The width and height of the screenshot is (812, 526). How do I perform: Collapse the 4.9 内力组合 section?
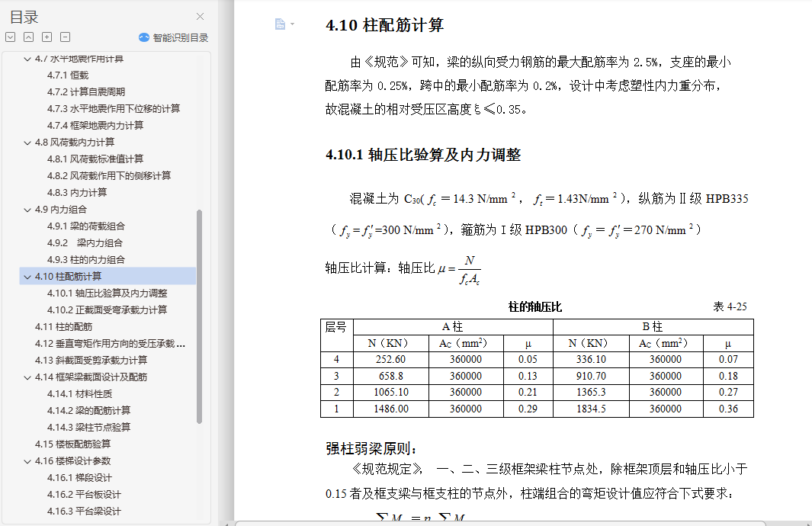[27, 210]
